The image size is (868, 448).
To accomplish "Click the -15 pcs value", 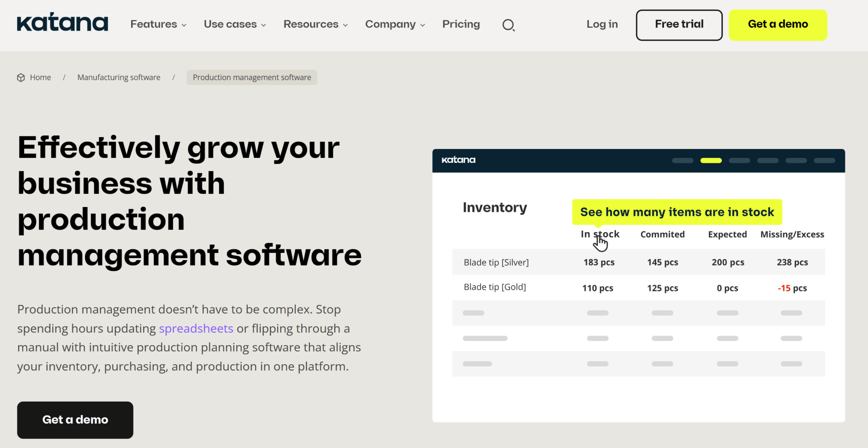I will [x=792, y=288].
